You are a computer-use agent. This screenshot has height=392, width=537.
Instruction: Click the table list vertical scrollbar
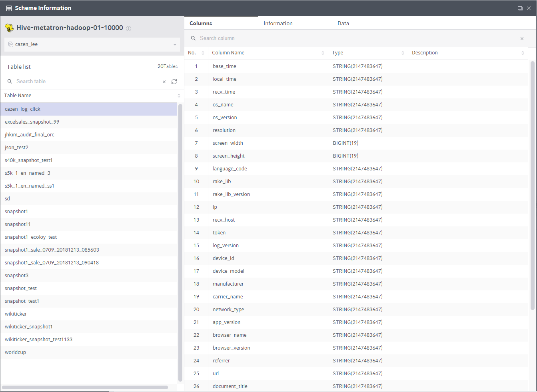[x=180, y=242]
